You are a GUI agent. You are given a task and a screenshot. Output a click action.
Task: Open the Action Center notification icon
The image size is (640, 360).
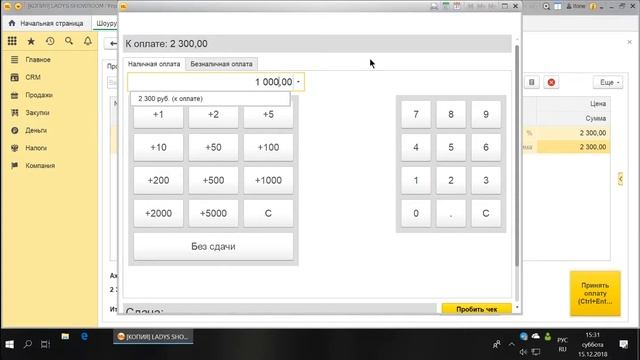(x=623, y=344)
